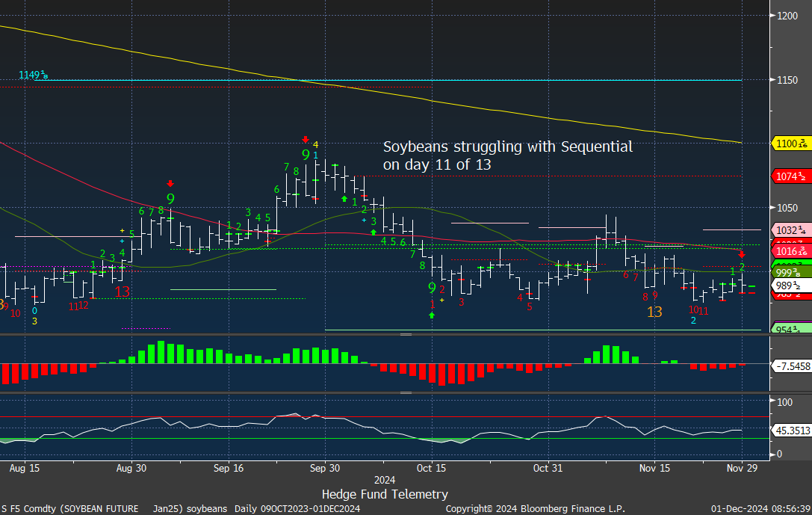The height and width of the screenshot is (515, 812).
Task: Click the Daily 09OCT2023-01DEC2024 range text
Action: (x=297, y=509)
